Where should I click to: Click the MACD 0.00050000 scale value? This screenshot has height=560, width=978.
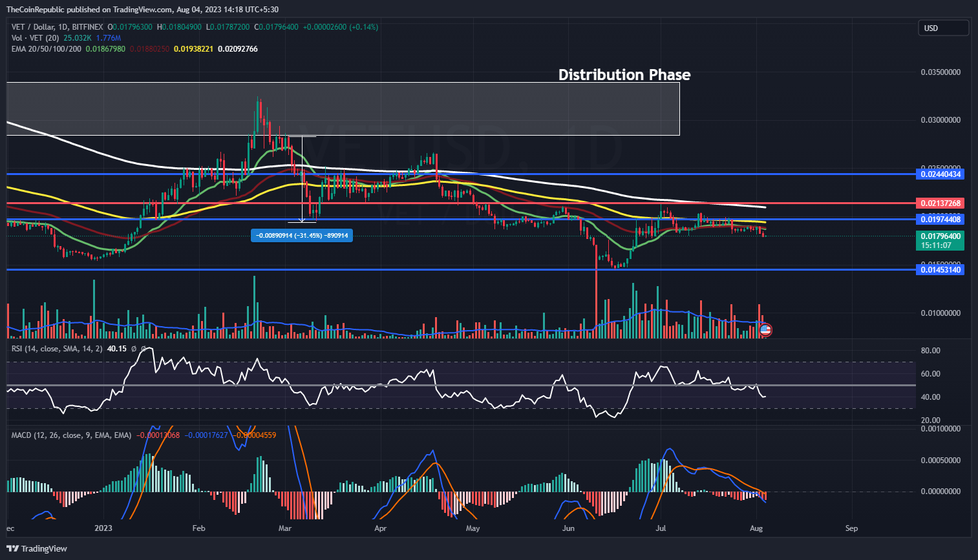pyautogui.click(x=941, y=461)
